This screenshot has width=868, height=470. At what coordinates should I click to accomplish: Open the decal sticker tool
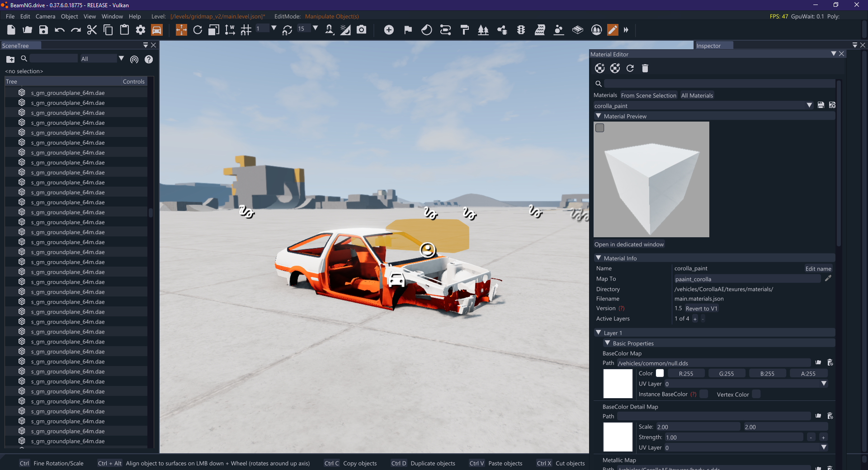427,30
